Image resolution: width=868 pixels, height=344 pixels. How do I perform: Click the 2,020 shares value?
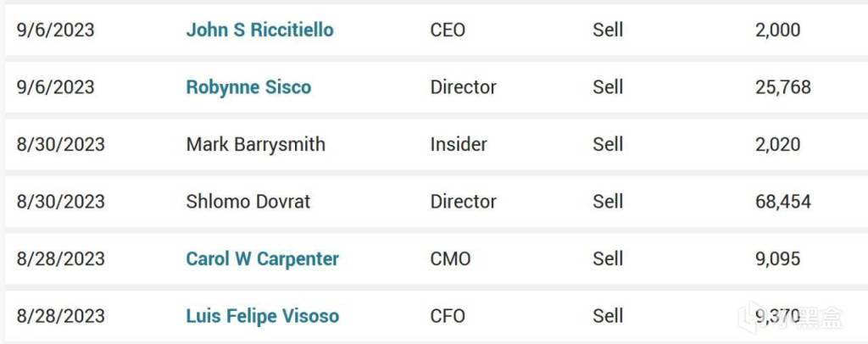pyautogui.click(x=777, y=144)
